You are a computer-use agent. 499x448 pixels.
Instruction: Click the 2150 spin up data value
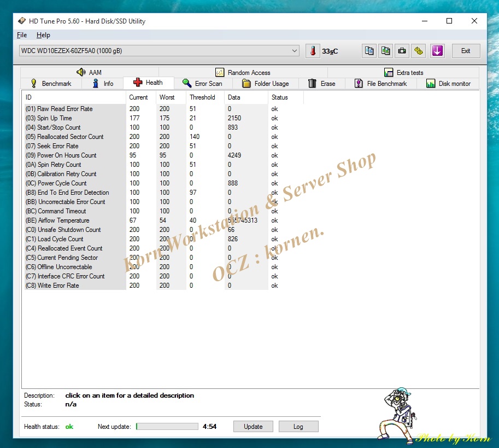click(234, 118)
